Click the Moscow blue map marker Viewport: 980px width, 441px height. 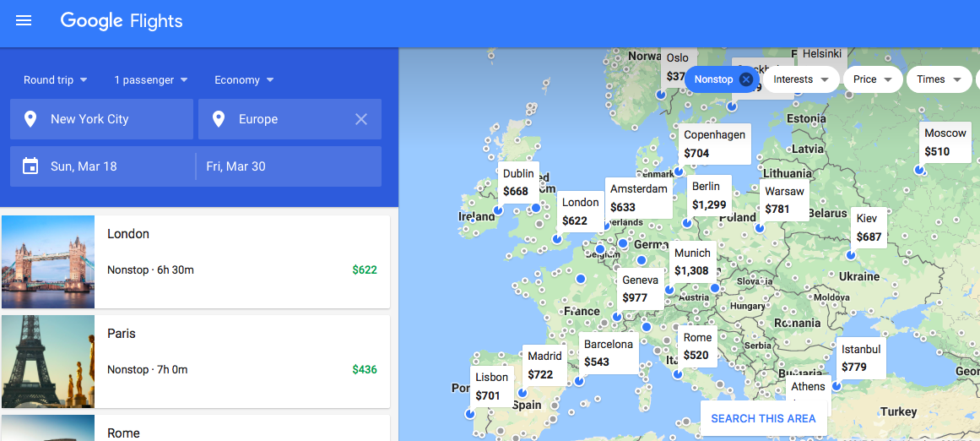click(918, 170)
